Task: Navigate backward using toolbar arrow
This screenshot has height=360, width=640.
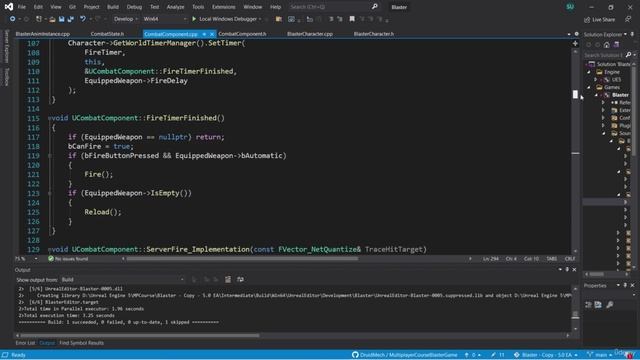Action: coord(13,19)
